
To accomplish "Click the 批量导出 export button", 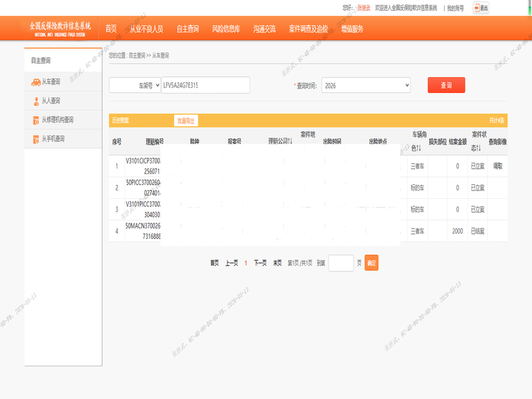I will (x=186, y=120).
